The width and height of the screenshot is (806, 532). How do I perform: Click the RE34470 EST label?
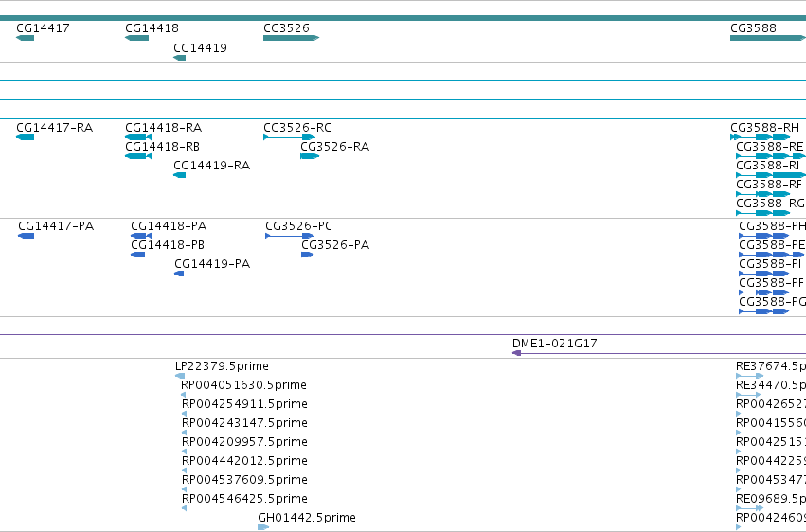point(771,385)
